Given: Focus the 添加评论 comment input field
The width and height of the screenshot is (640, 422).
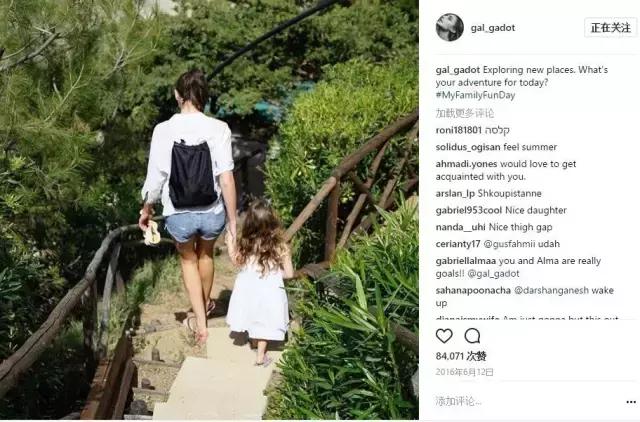Looking at the screenshot, I should coord(527,402).
